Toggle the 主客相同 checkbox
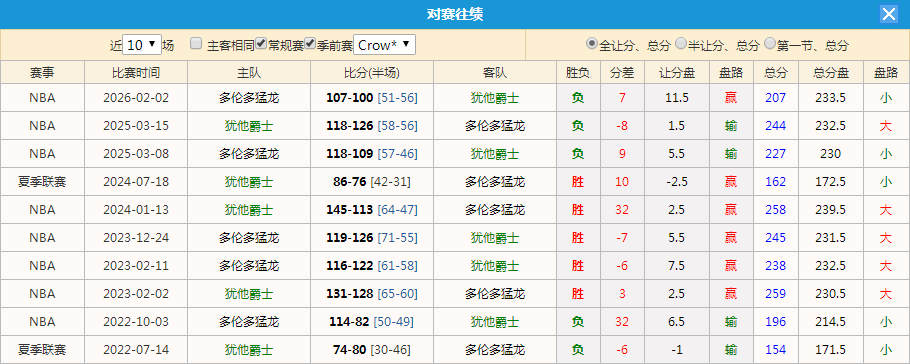The width and height of the screenshot is (910, 364). (196, 43)
